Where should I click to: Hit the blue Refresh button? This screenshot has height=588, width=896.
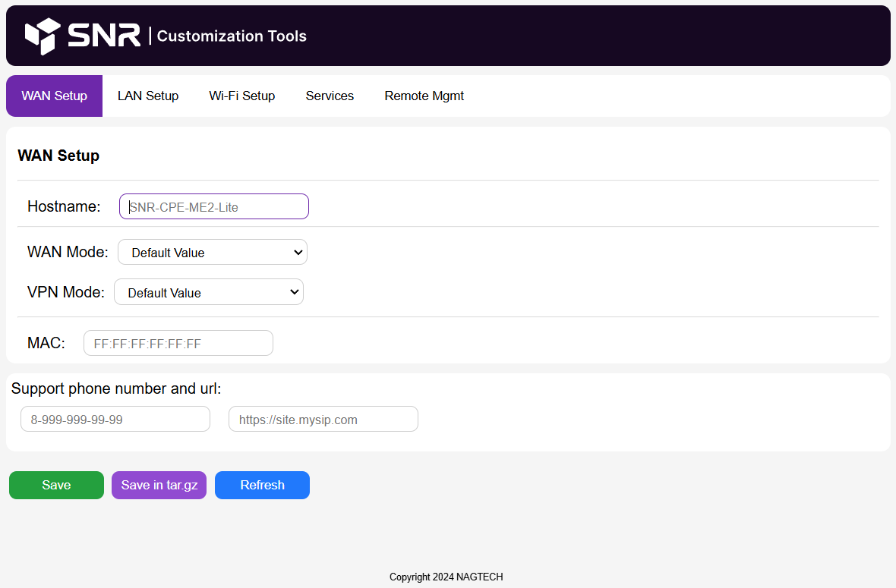pos(262,486)
